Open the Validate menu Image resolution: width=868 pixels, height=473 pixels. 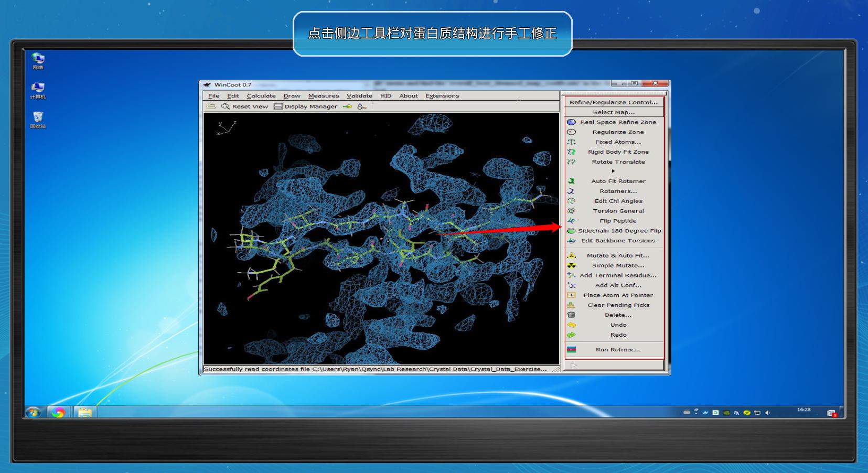coord(359,96)
